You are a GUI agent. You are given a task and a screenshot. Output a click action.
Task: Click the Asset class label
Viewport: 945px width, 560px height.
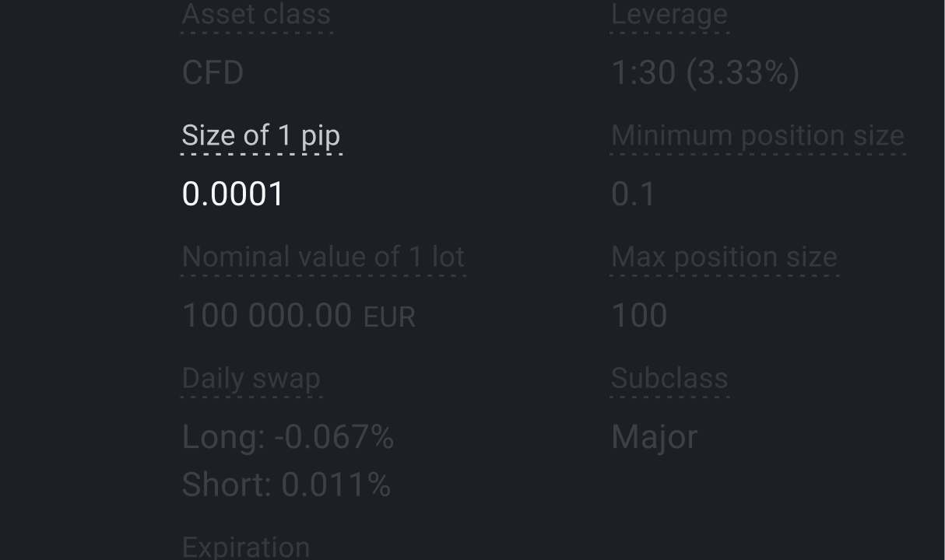tap(256, 14)
